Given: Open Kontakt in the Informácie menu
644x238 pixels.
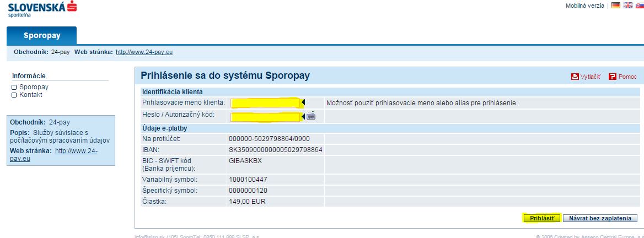Looking at the screenshot, I should point(31,95).
